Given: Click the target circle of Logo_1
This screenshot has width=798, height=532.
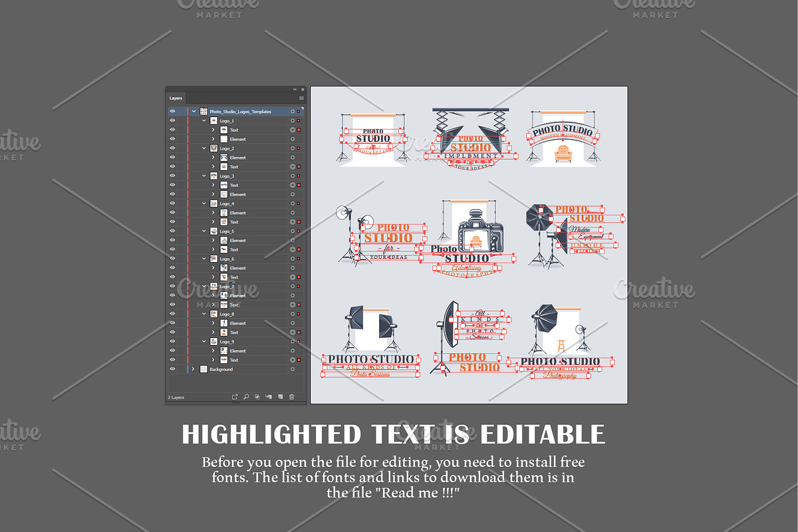Looking at the screenshot, I should pos(293,121).
